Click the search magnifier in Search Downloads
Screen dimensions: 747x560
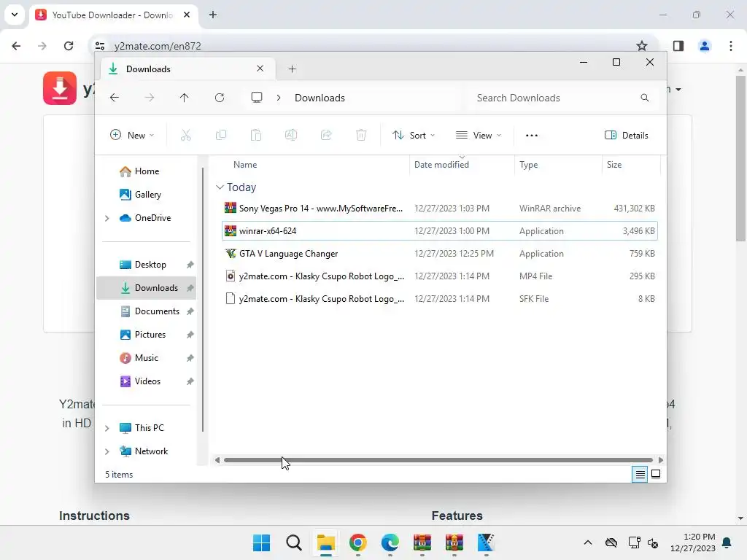pos(645,98)
